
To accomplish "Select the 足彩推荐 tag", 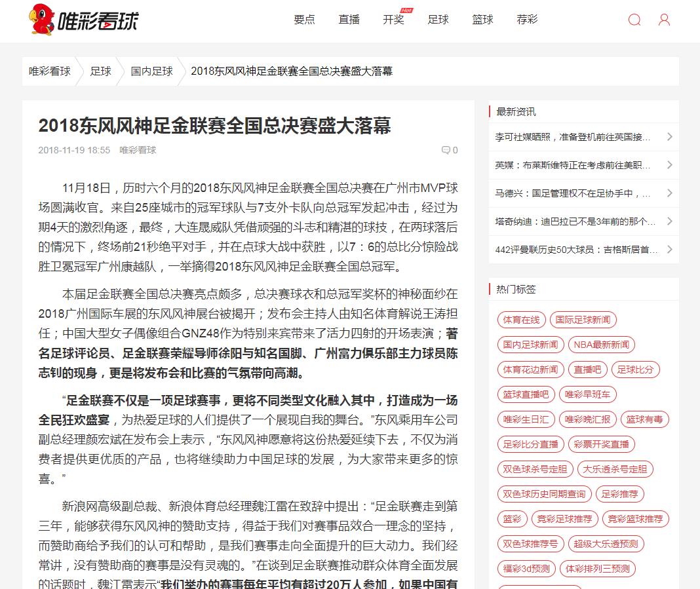I will pos(619,495).
